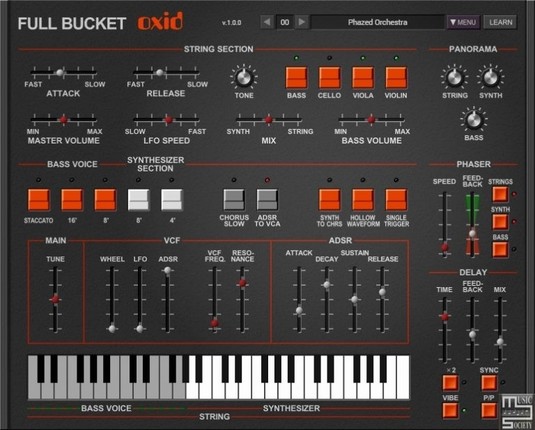Viewport: 535px width, 430px height.
Task: Toggle the SINGLE TRIGGER switch
Action: [396, 199]
